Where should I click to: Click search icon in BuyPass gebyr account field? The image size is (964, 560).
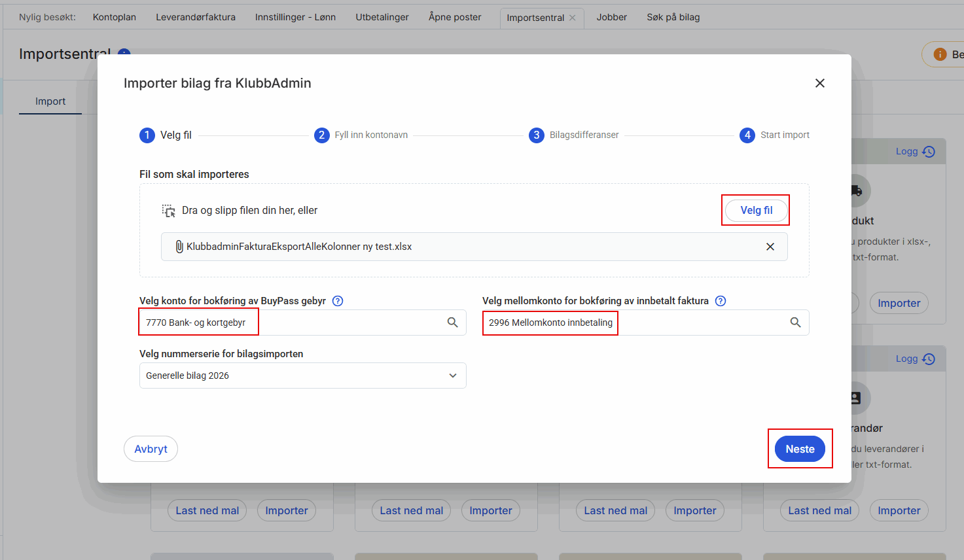(x=452, y=323)
